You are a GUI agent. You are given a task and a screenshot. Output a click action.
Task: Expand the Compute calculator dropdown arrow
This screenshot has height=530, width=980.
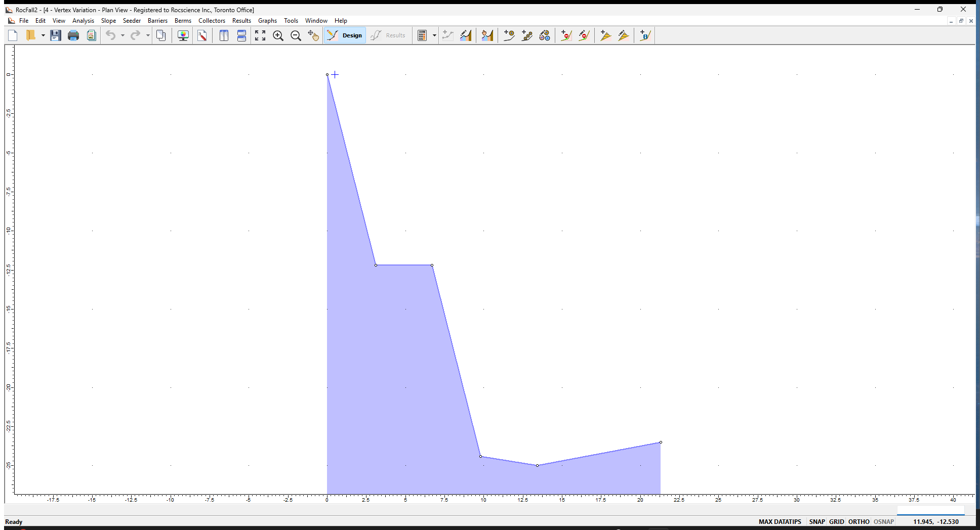click(434, 35)
